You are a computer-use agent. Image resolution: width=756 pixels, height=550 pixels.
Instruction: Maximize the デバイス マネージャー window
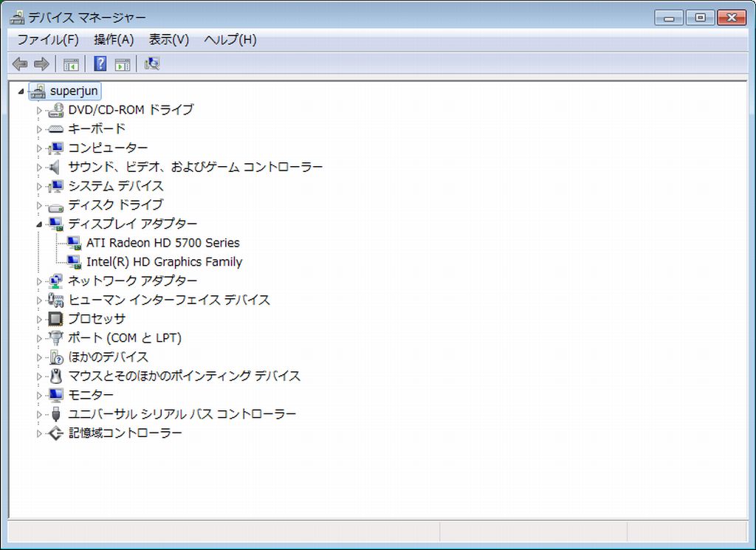[x=700, y=18]
